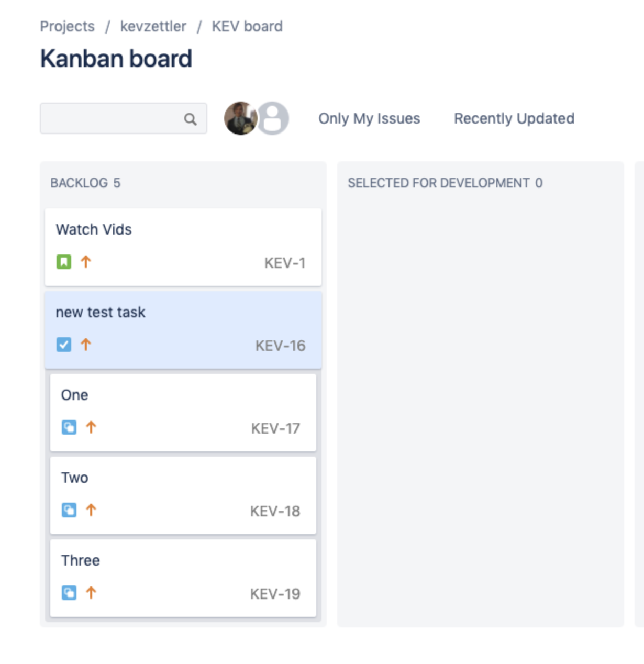Click the kevzettler profile photo thumbnail
Screen dimensions: 644x664
240,118
